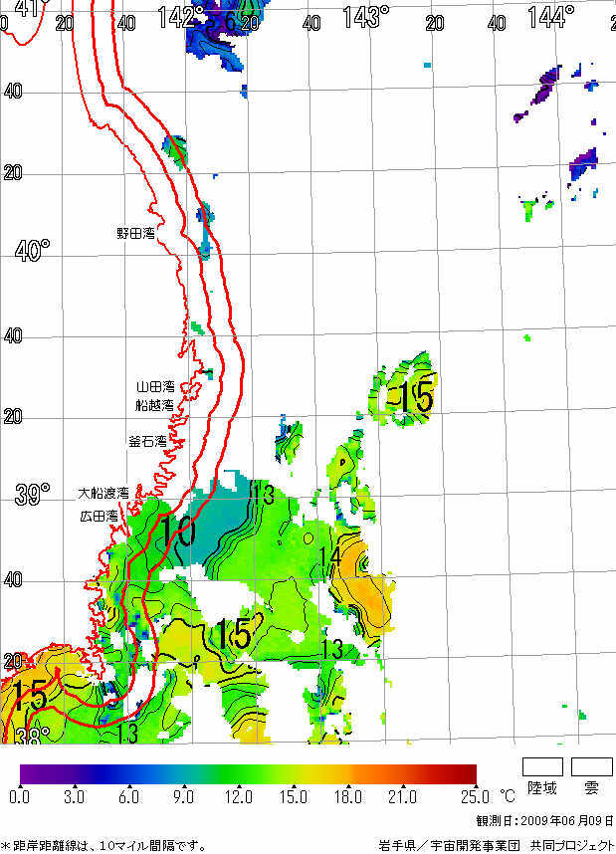The width and height of the screenshot is (616, 854).
Task: Click the 山田湾 bay label
Action: (156, 387)
